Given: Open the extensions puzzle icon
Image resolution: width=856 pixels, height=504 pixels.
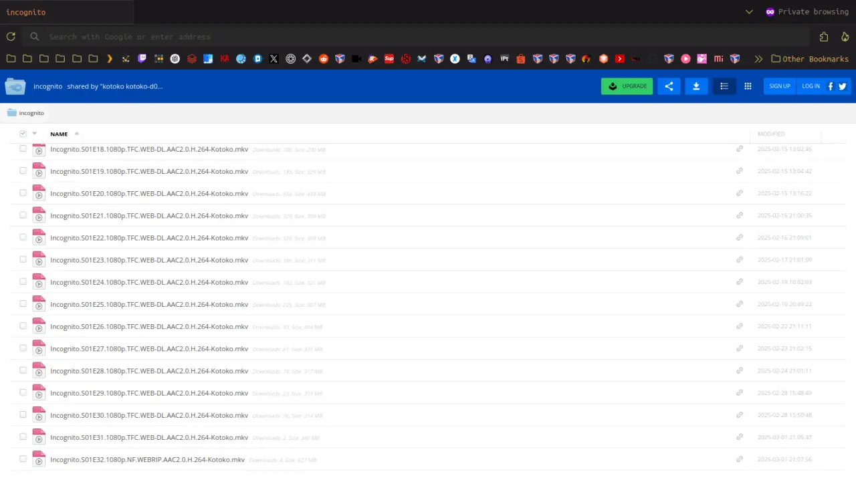Looking at the screenshot, I should coord(824,37).
